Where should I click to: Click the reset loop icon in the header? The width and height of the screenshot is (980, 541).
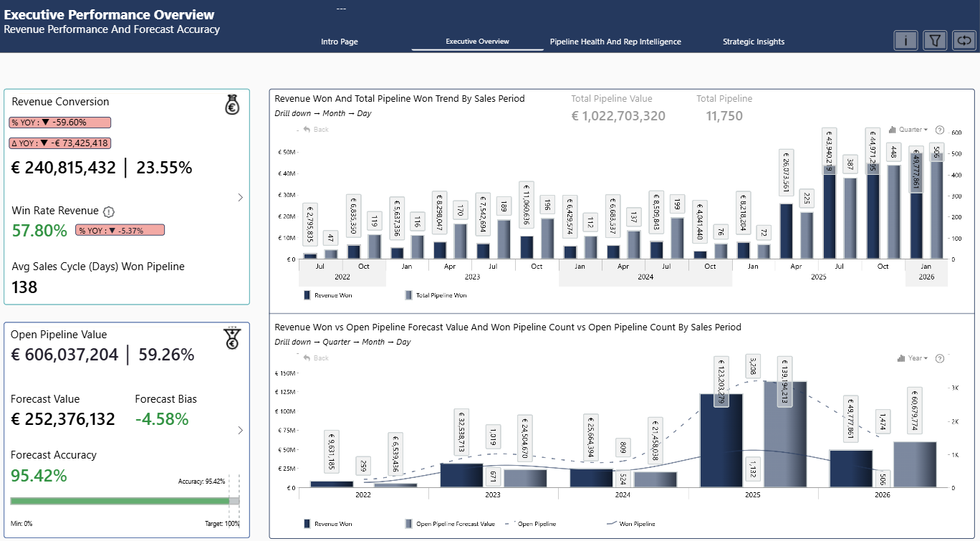coord(964,40)
